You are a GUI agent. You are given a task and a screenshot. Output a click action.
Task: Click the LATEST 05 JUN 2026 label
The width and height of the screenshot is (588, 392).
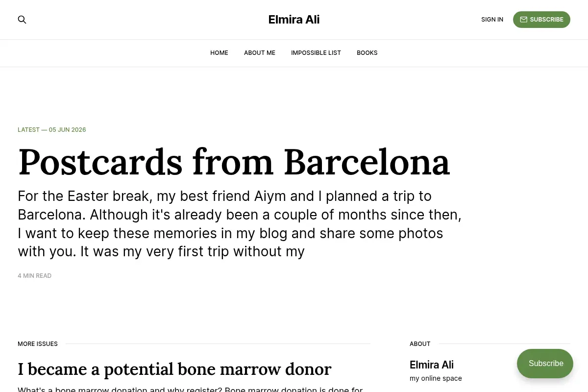coord(52,130)
